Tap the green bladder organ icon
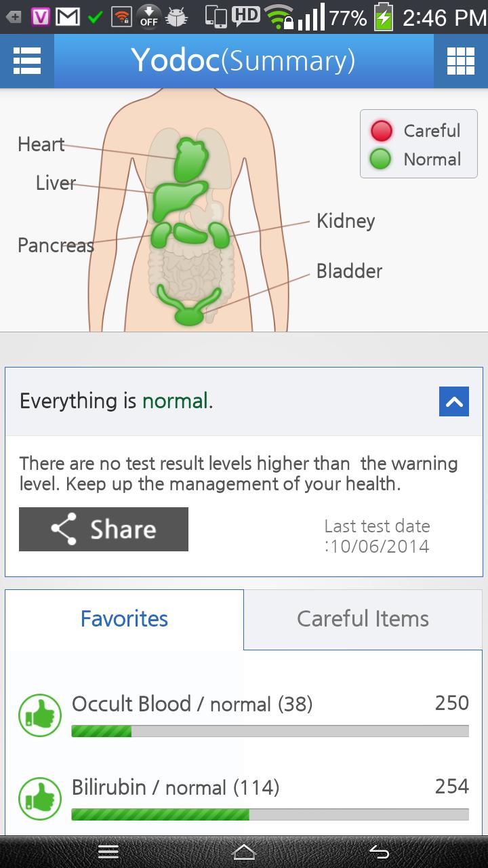This screenshot has width=488, height=868. click(189, 307)
